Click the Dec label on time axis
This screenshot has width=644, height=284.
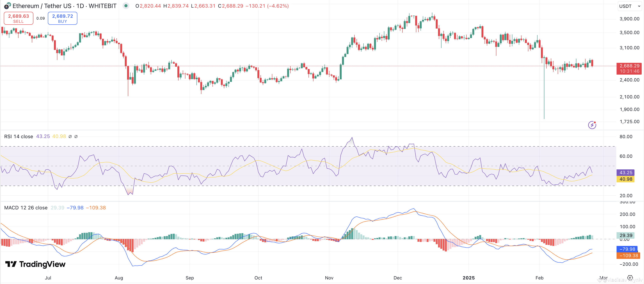coord(397,278)
